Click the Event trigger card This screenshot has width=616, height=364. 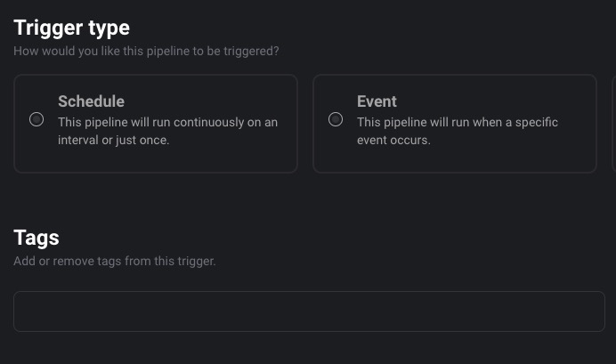pos(454,124)
